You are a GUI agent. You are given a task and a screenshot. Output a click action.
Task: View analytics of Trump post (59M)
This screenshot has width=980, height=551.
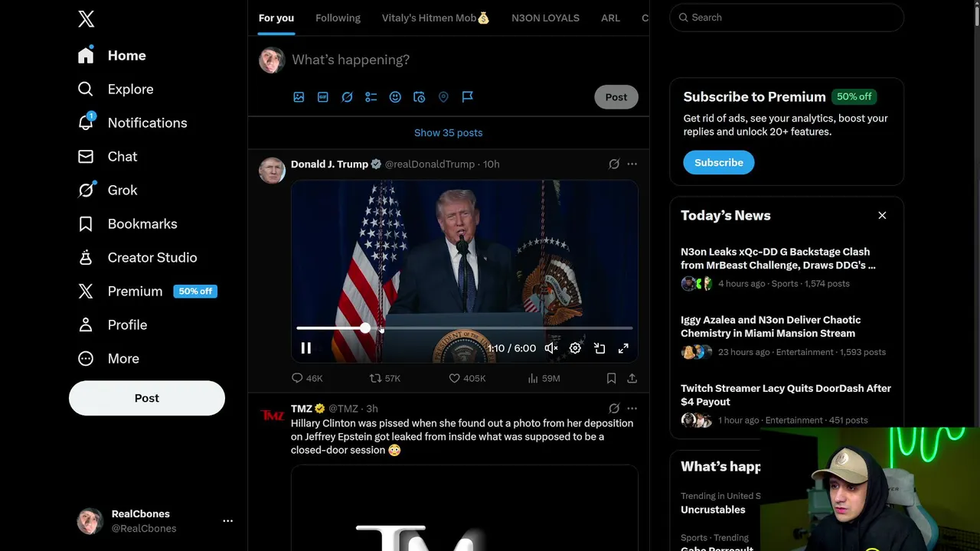click(544, 378)
